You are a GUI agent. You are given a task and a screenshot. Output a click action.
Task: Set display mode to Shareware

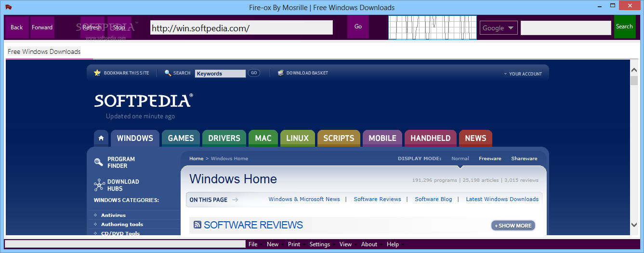(x=524, y=158)
